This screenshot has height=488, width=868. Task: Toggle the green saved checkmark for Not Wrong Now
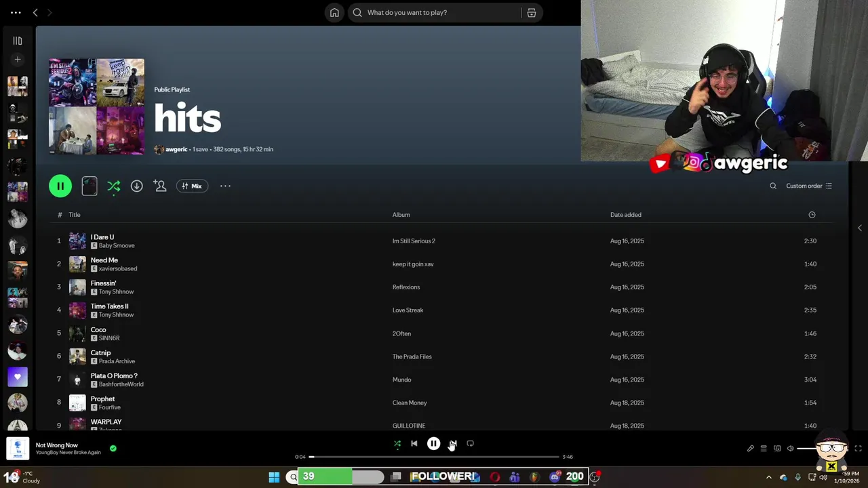click(113, 448)
